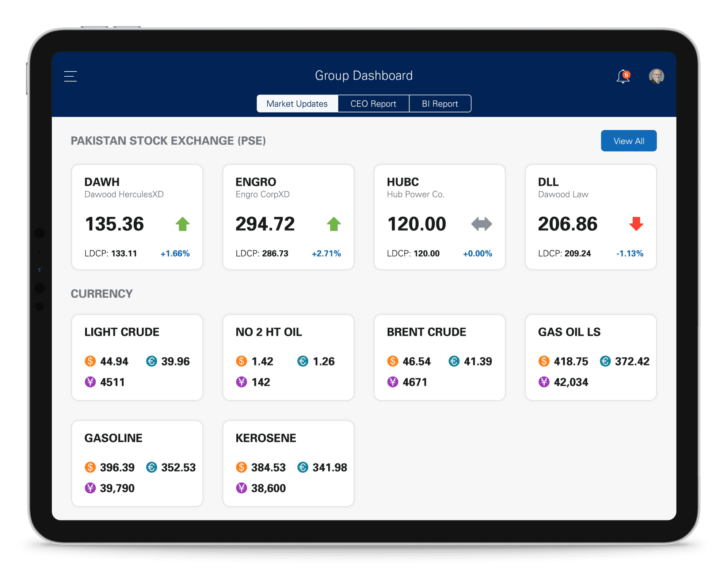Click HUBC grey sideways arrow
The height and width of the screenshot is (573, 728).
coord(481,224)
